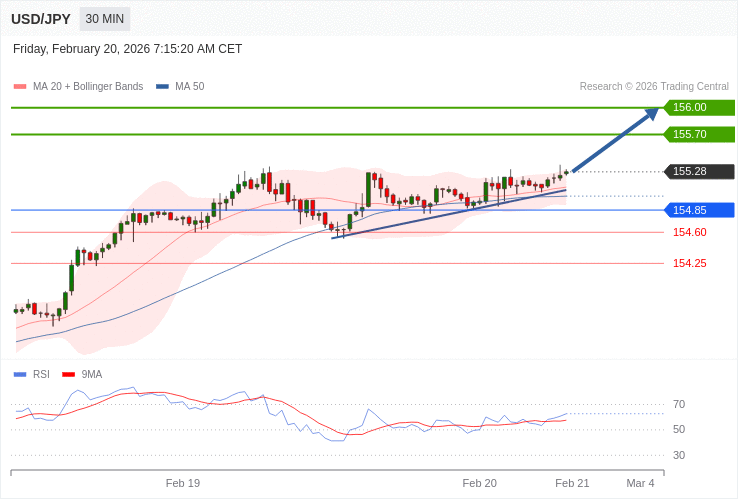Click the date and time stamp text

point(127,49)
